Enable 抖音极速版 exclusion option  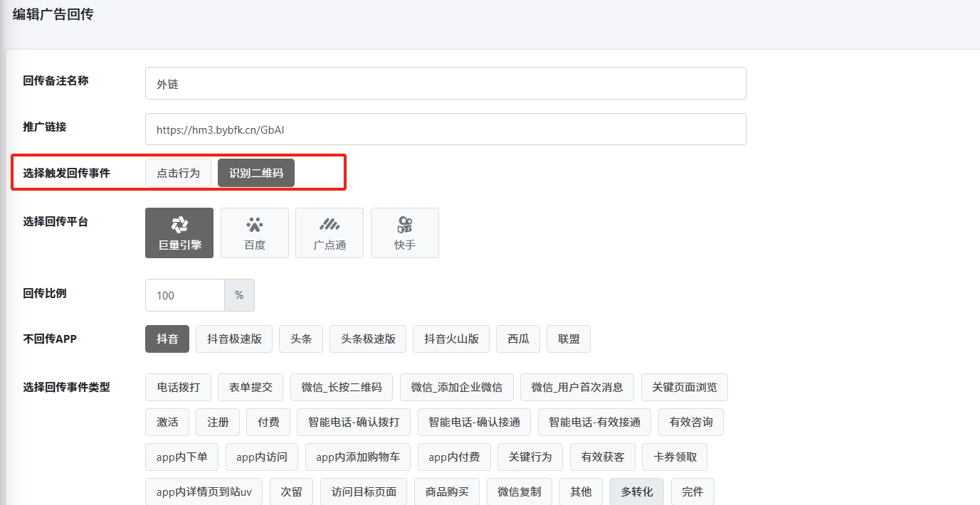[x=234, y=339]
